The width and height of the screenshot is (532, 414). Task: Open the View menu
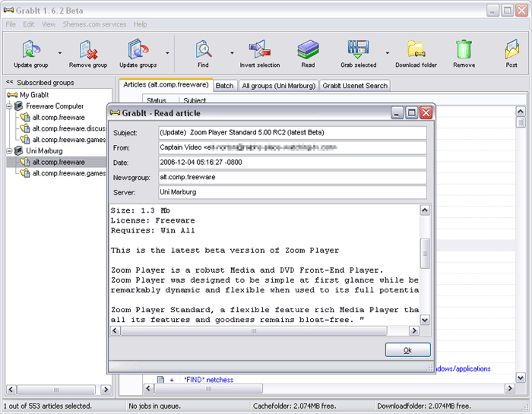49,25
